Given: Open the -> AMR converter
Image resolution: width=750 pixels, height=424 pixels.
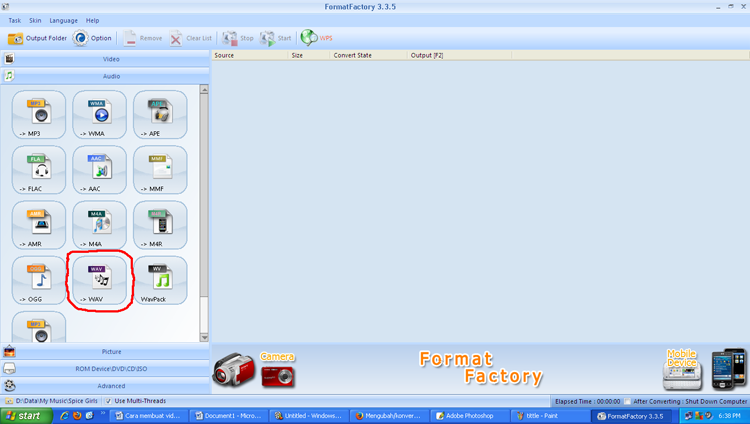Looking at the screenshot, I should pos(39,225).
